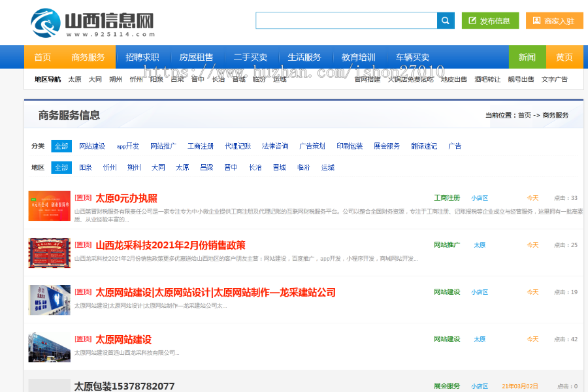
Task: Filter category by 网站建设
Action: click(x=92, y=146)
